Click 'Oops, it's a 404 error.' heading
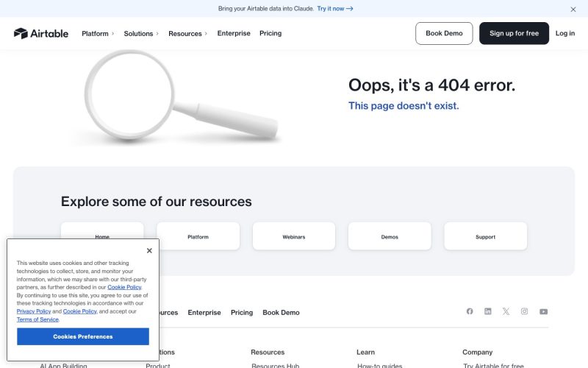The height and width of the screenshot is (368, 588). pyautogui.click(x=431, y=85)
